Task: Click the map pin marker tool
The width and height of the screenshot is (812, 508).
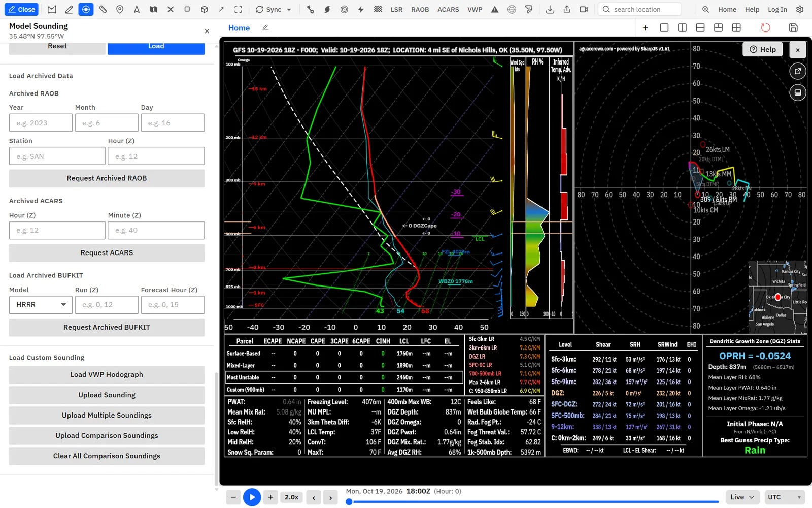Action: point(120,9)
